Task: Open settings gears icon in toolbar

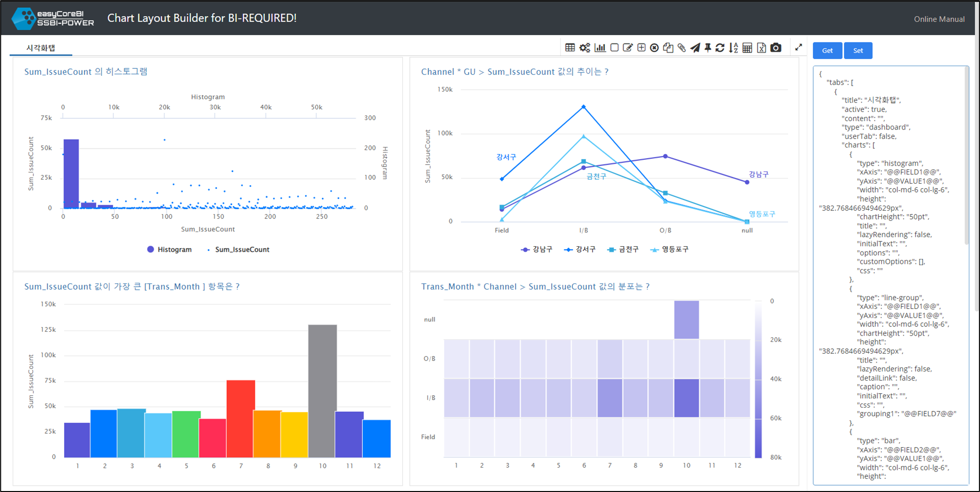Action: [x=585, y=48]
